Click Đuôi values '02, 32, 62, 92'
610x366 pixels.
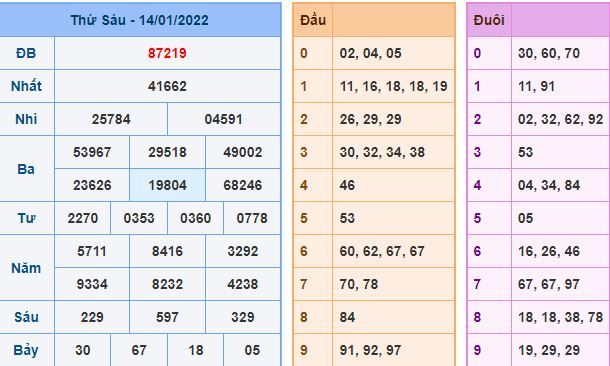(561, 119)
